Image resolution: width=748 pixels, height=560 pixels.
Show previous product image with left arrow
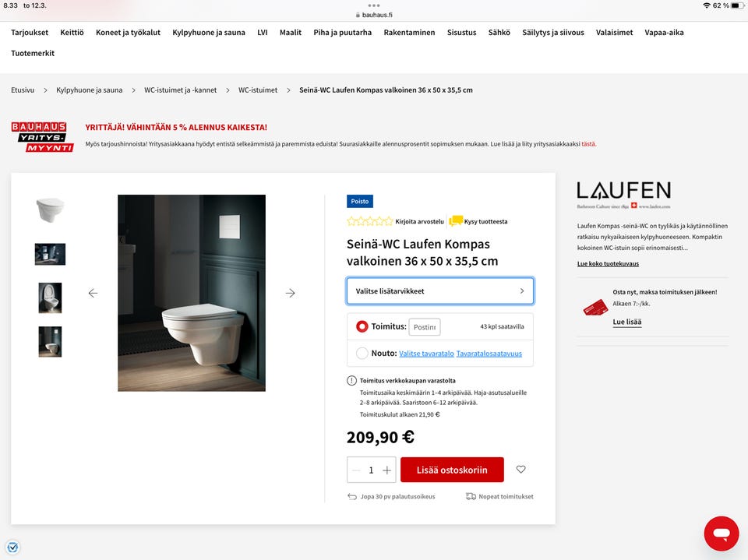point(93,293)
